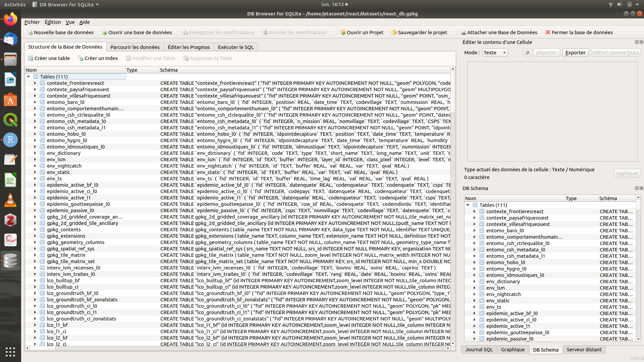Click the Nouvelle base de données icon

click(30, 33)
